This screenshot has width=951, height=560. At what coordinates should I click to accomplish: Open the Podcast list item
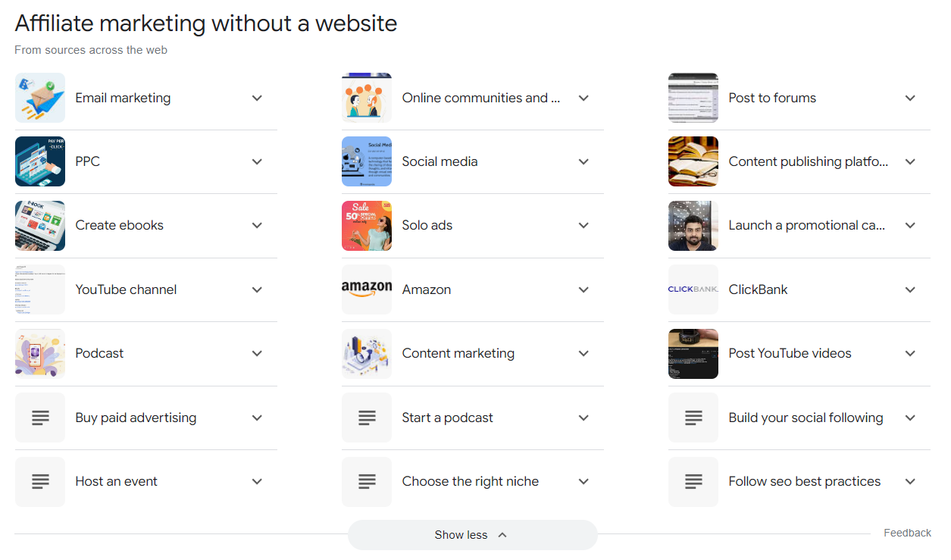tap(146, 353)
